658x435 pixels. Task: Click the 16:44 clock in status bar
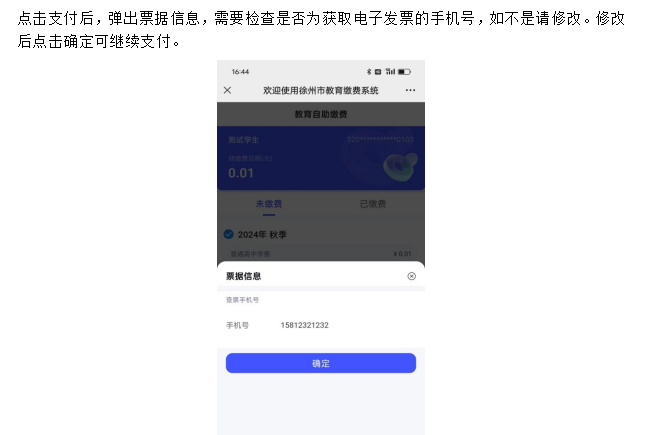click(240, 72)
